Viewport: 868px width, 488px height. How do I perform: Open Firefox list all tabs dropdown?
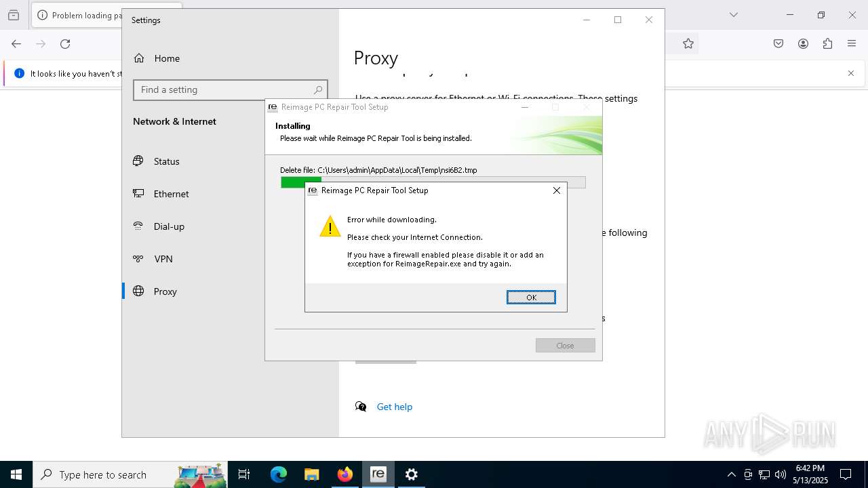[x=734, y=15]
